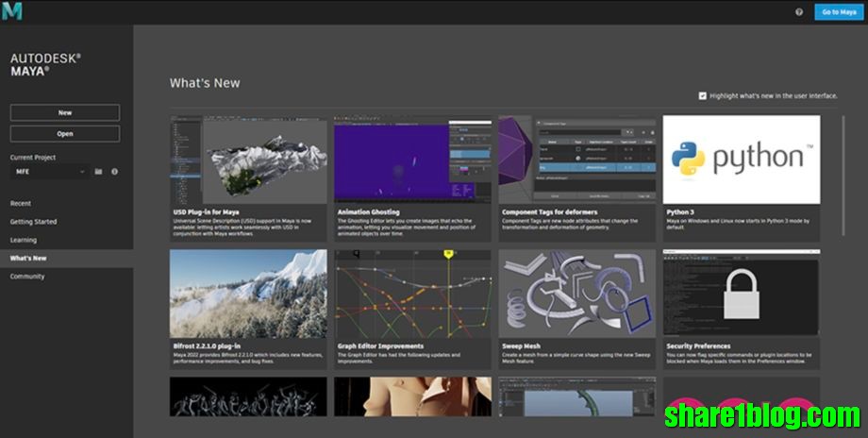This screenshot has width=868, height=438.
Task: Open the Graph Editor Improvements thumbnail
Action: tap(412, 294)
